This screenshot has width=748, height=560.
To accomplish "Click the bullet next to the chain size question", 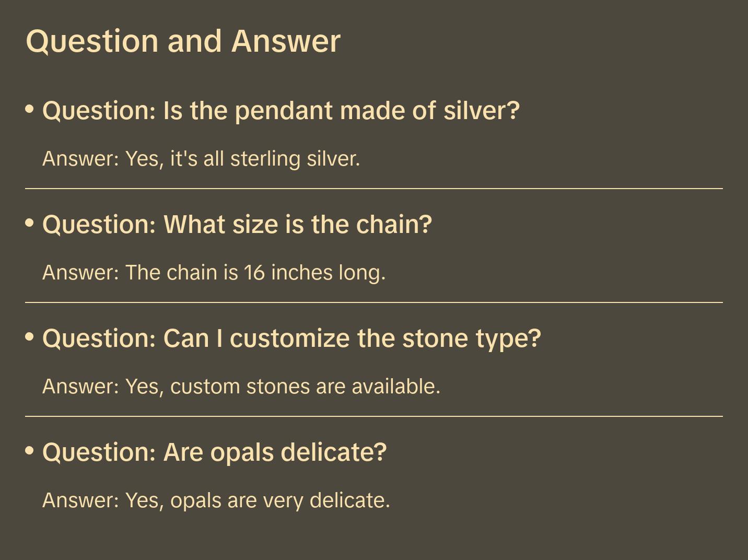I will [30, 223].
